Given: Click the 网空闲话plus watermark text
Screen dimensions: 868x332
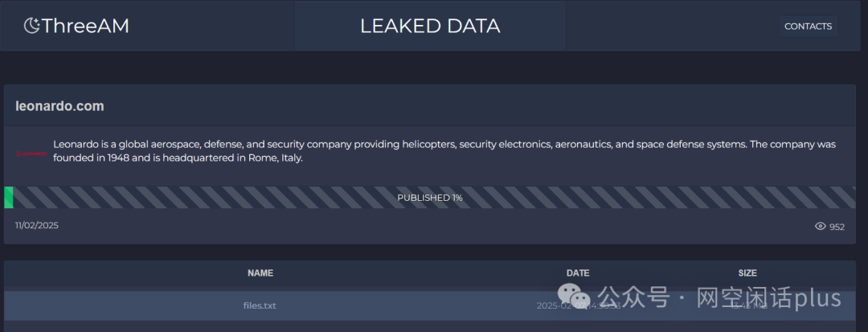Looking at the screenshot, I should [769, 298].
